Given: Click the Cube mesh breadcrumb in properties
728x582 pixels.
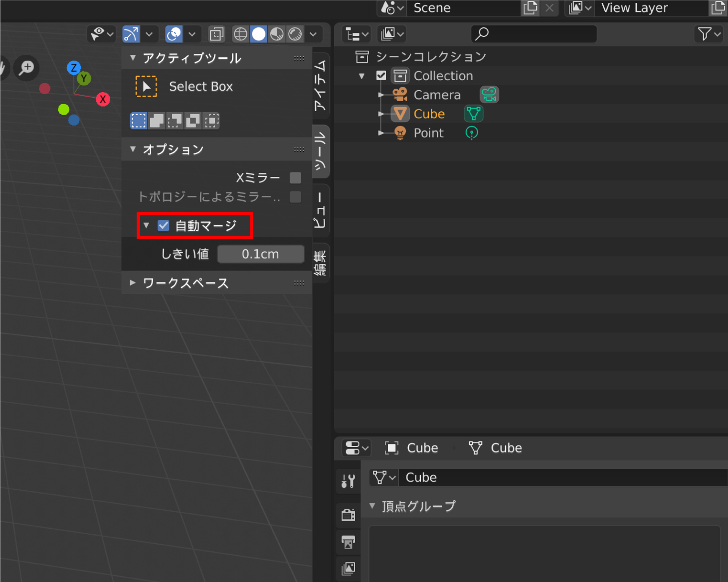Looking at the screenshot, I should (495, 448).
